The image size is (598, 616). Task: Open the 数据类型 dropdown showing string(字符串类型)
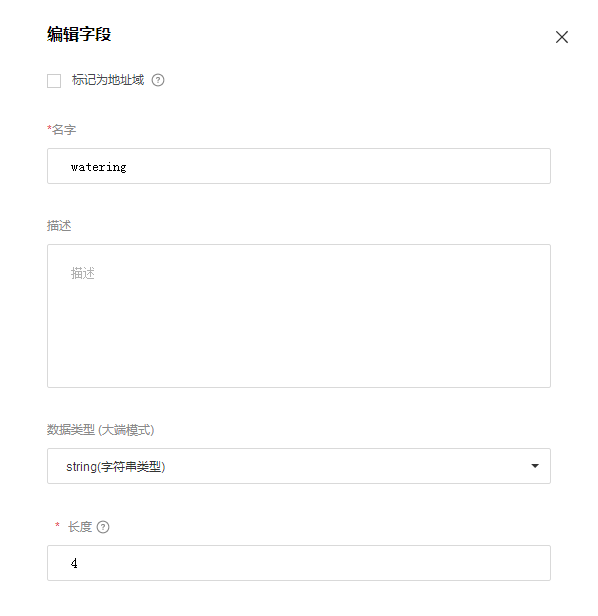(x=299, y=466)
